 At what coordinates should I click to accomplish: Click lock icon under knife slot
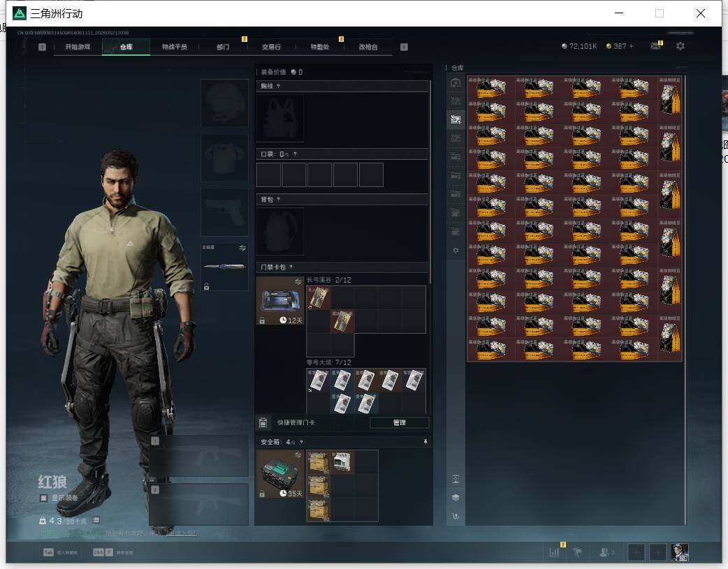(x=207, y=286)
